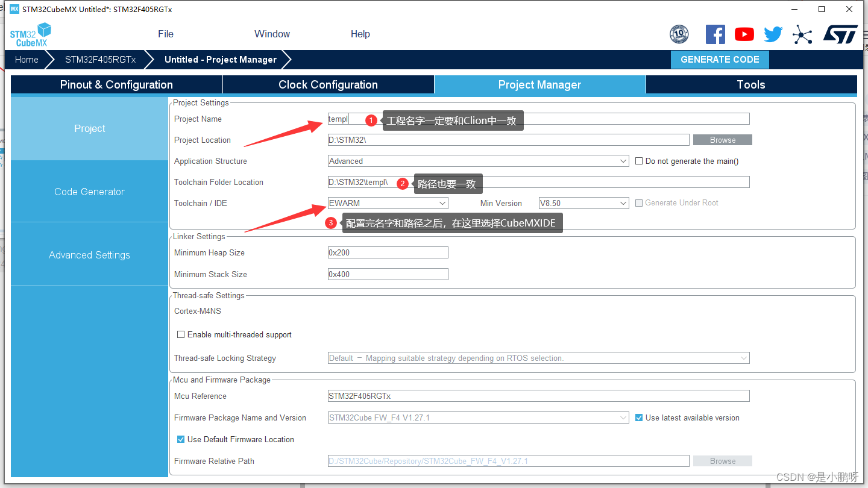Viewport: 868px width, 488px height.
Task: Open the Min Version dropdown
Action: pos(583,203)
